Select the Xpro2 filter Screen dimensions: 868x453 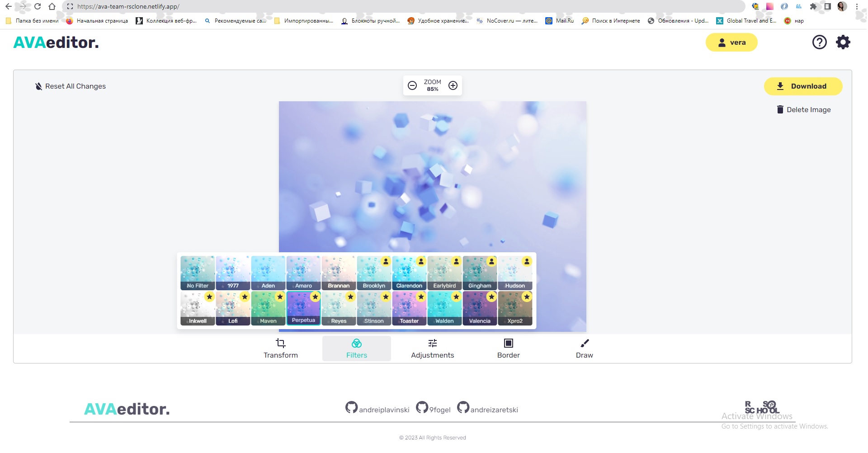pyautogui.click(x=515, y=308)
